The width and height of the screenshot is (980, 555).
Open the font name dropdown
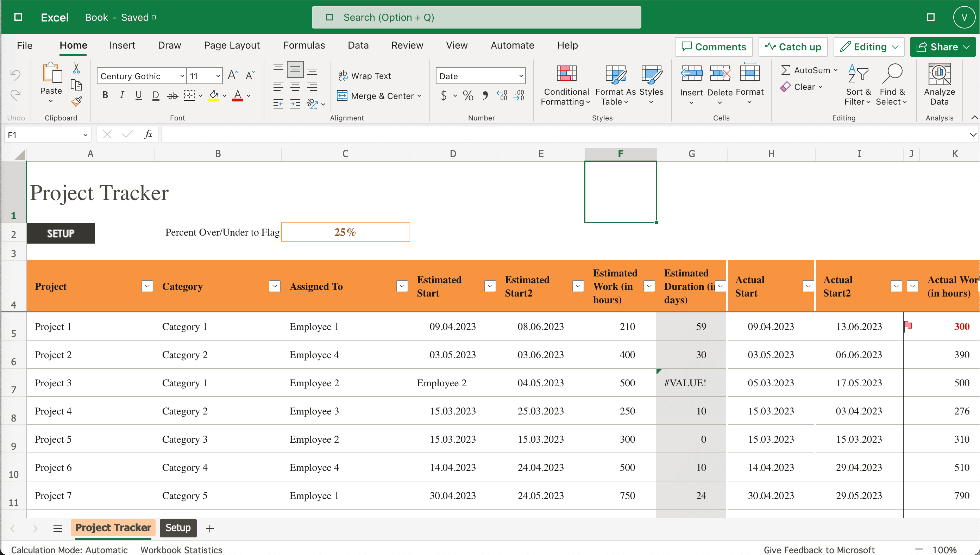coord(182,76)
